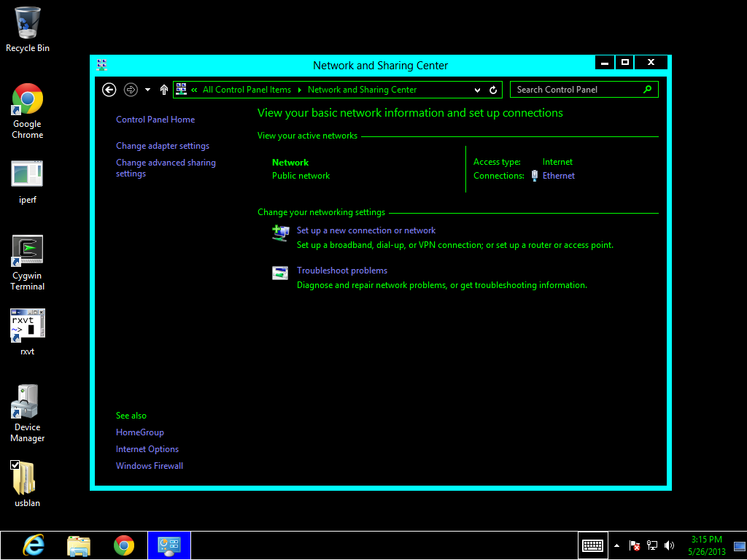Screen dimensions: 747x560
Task: Open Internet Options under See also
Action: coord(147,449)
